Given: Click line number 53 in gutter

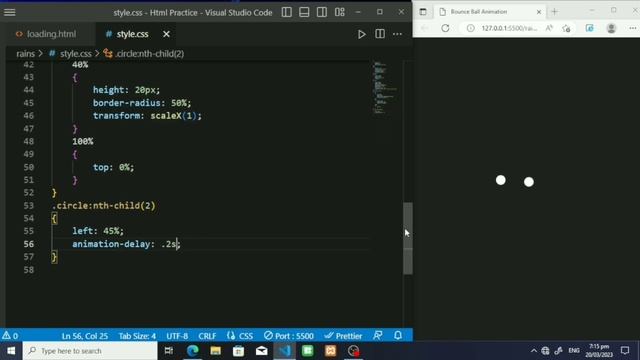Looking at the screenshot, I should tap(29, 205).
